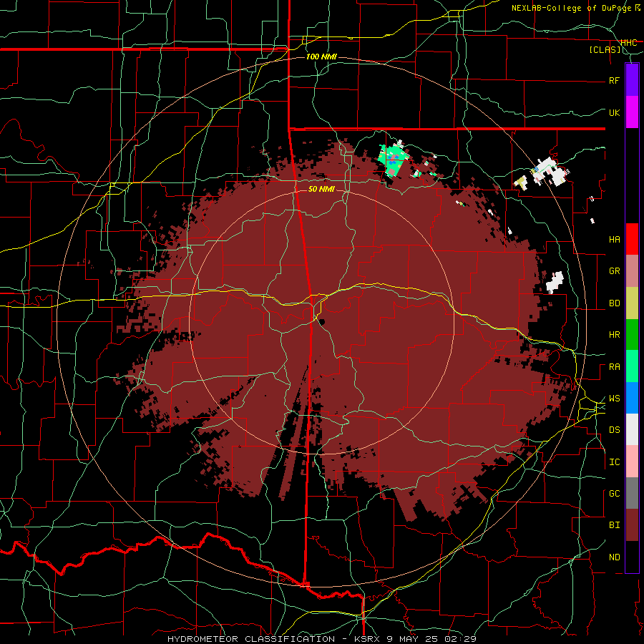Image resolution: width=644 pixels, height=644 pixels.
Task: Click the UK magenta legend swatch
Action: click(632, 112)
